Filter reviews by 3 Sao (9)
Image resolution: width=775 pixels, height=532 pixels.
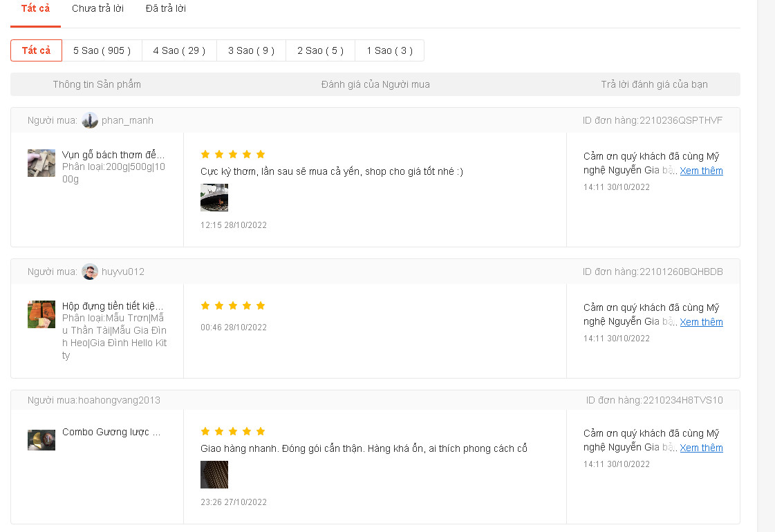(251, 50)
